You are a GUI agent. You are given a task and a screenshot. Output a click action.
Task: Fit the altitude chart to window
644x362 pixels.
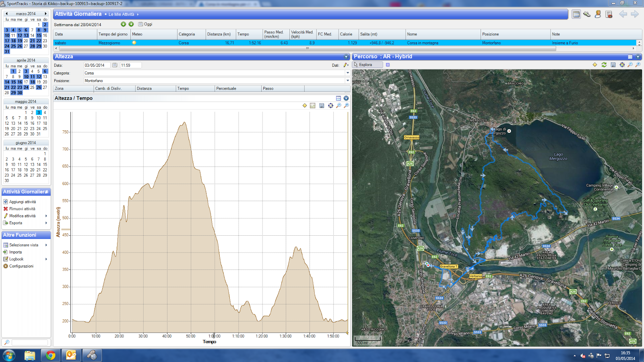330,105
